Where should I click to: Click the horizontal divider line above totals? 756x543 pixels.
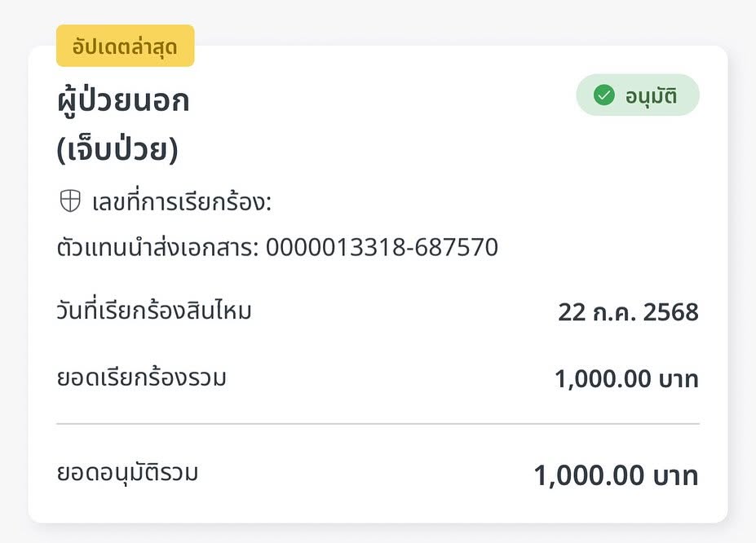(378, 424)
